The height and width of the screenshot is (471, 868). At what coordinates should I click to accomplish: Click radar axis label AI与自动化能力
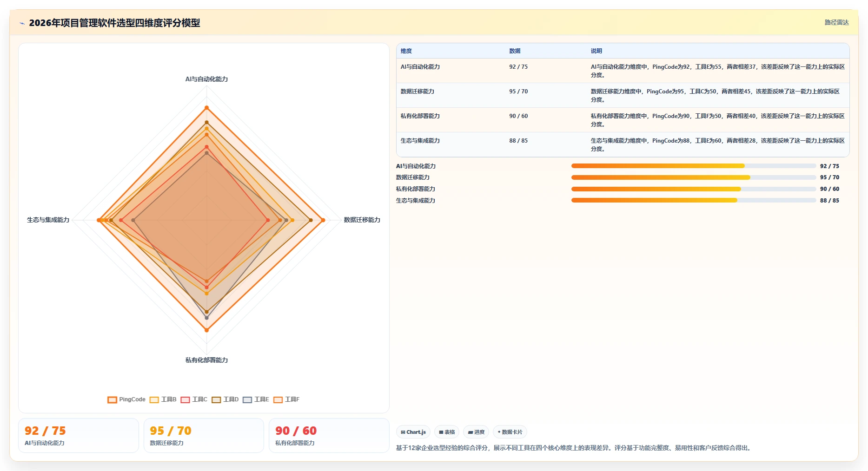coord(206,79)
